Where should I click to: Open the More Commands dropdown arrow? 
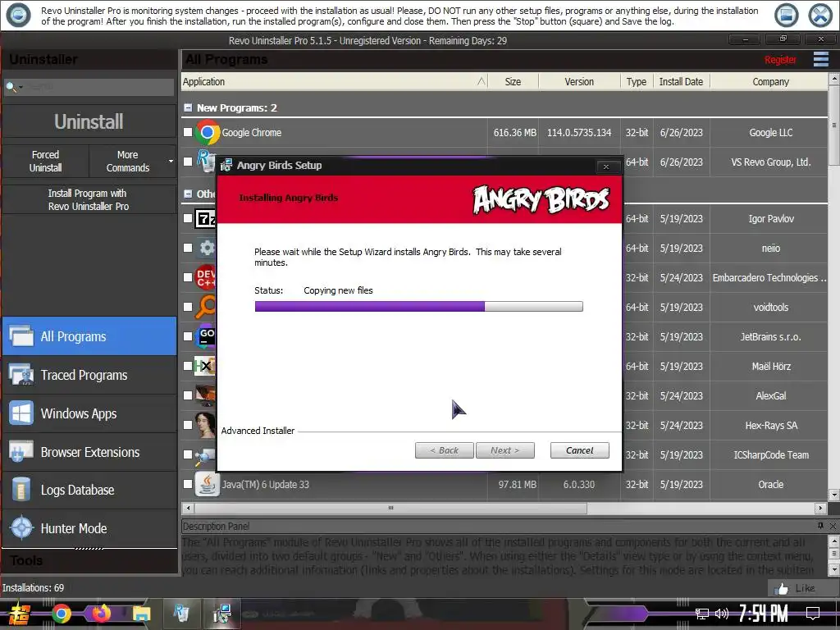tap(171, 162)
